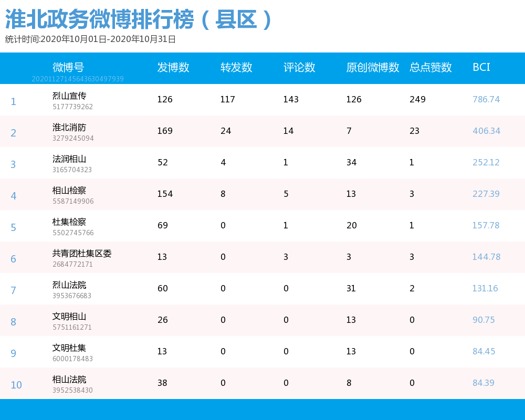Click the 发博数 column header
Image resolution: width=525 pixels, height=420 pixels.
(173, 67)
